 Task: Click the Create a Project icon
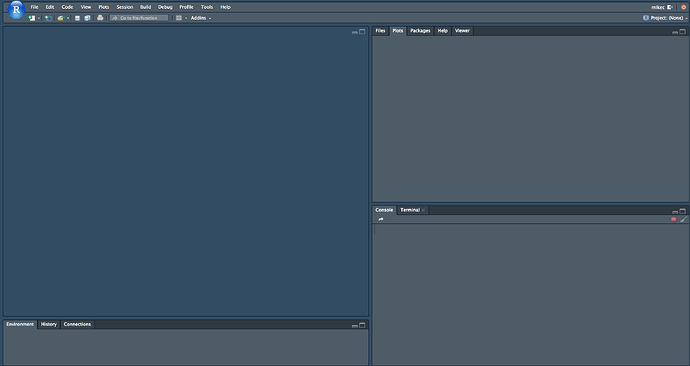48,18
